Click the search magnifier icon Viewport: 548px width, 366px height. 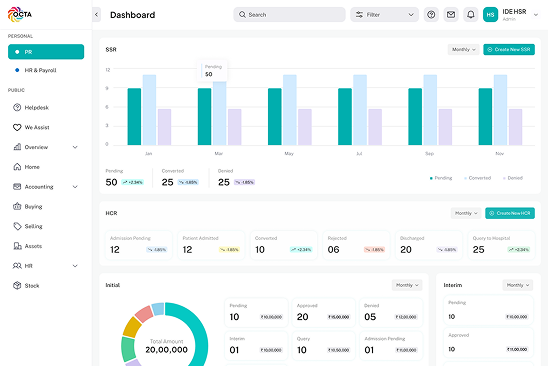pos(242,15)
